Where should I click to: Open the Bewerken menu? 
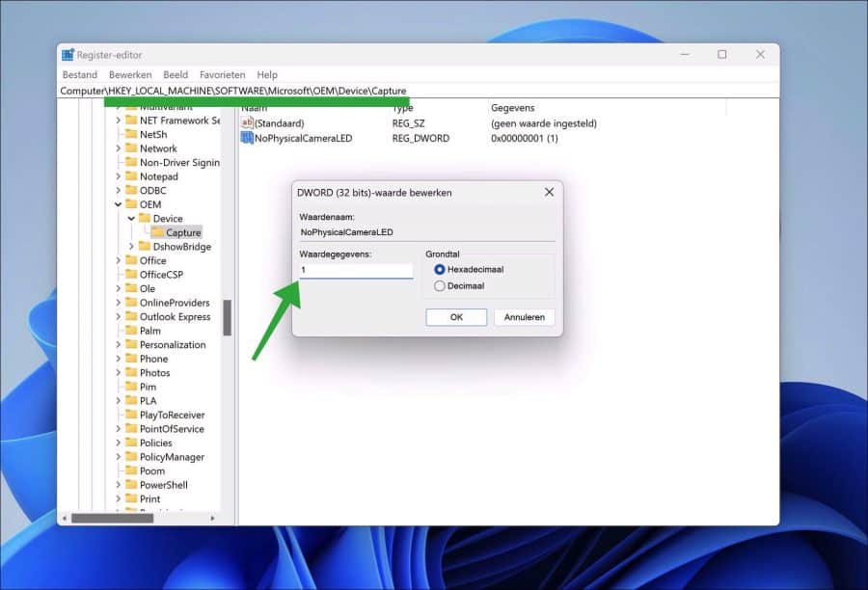(x=130, y=75)
